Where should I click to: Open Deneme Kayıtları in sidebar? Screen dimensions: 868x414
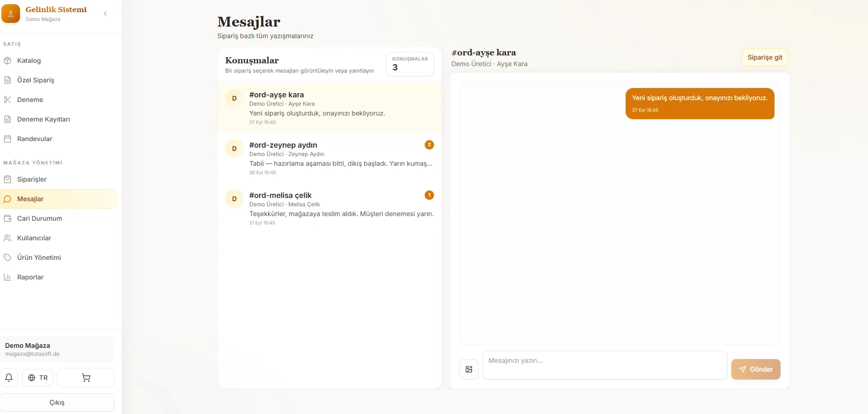coord(58,119)
